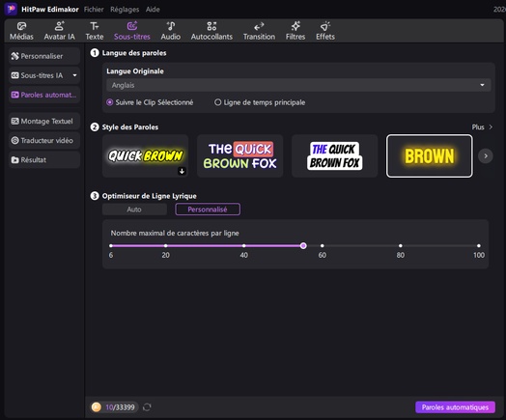Open Traducteur vidéo in the sidebar
506x420 pixels.
pos(44,141)
